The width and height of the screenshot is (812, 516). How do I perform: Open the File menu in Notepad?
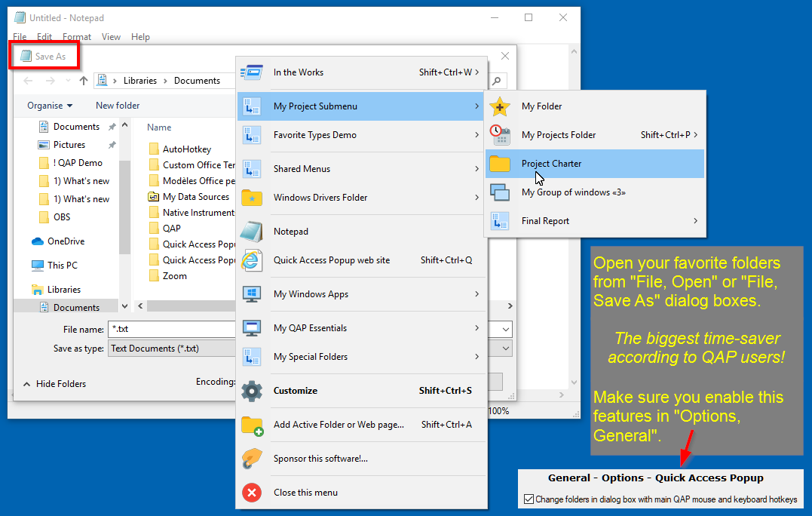pyautogui.click(x=20, y=37)
